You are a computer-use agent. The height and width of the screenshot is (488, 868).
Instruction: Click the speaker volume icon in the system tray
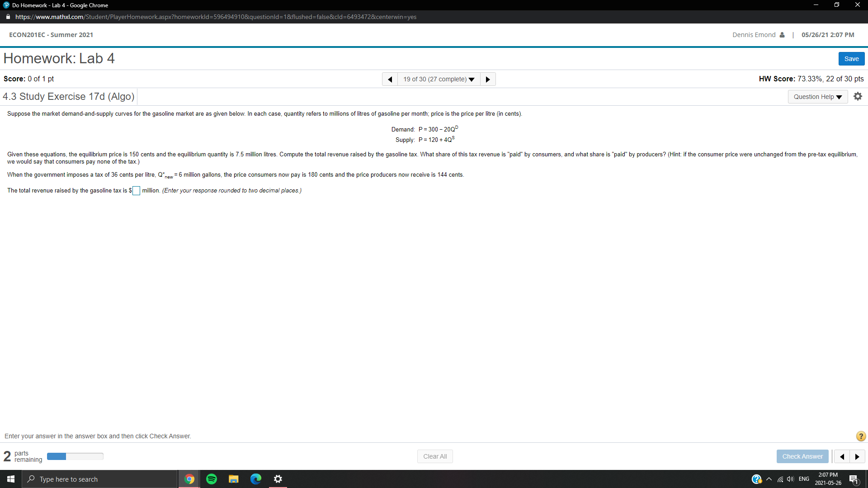point(790,479)
